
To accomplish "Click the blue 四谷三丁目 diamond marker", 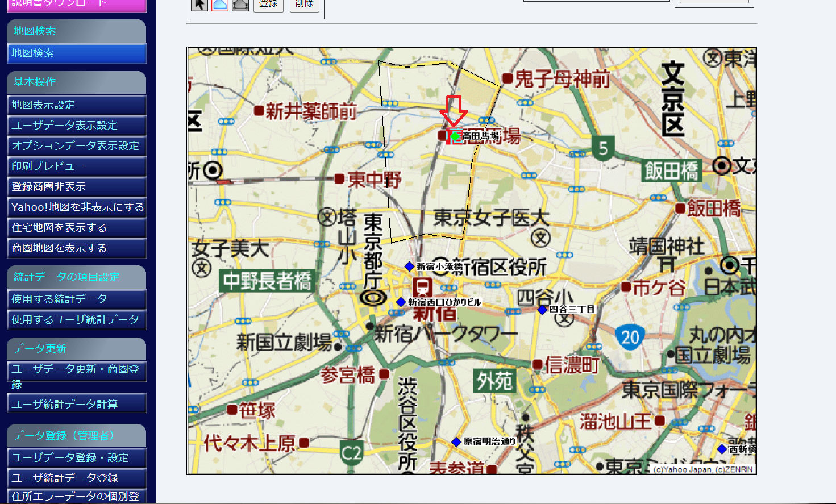I will tap(542, 310).
